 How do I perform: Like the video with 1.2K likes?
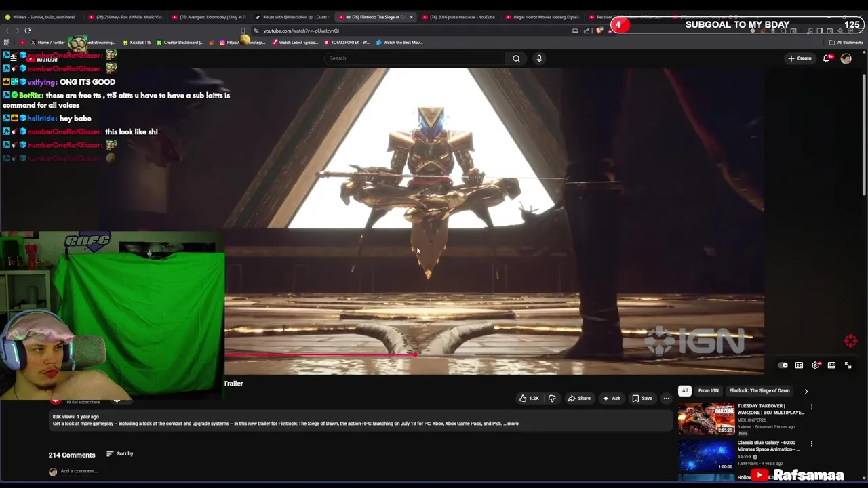pos(528,399)
